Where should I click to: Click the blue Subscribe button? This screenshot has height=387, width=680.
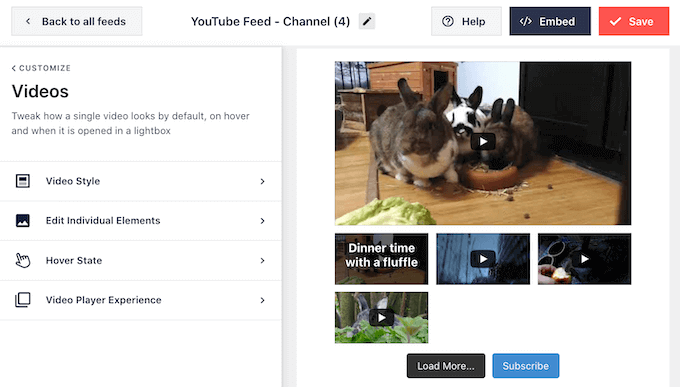coord(526,366)
